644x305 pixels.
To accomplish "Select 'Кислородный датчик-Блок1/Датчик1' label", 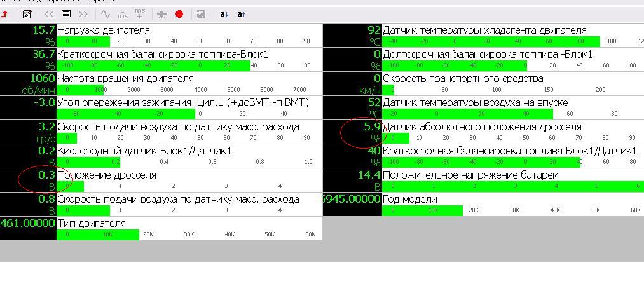I will tap(144, 151).
